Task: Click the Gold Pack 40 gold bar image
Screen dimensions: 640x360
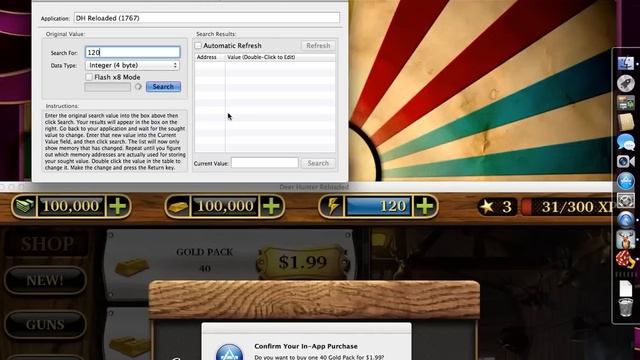Action: (x=132, y=267)
